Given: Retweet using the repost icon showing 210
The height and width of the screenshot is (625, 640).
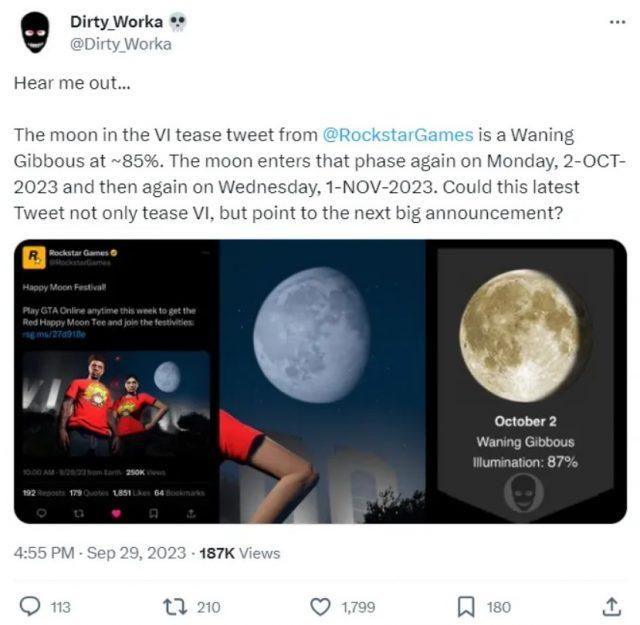Looking at the screenshot, I should 175,607.
